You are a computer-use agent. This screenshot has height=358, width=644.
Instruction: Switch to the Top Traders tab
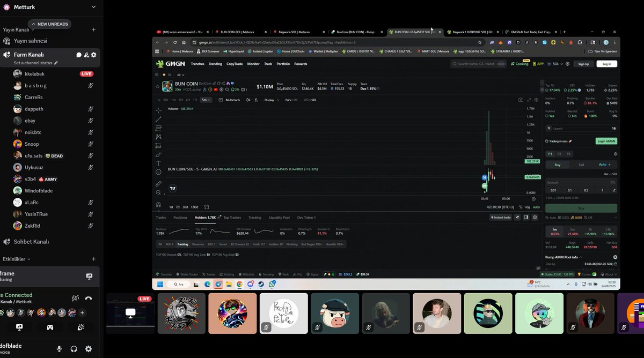(232, 218)
